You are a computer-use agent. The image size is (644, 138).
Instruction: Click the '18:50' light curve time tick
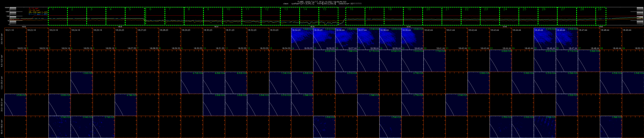click(x=601, y=26)
